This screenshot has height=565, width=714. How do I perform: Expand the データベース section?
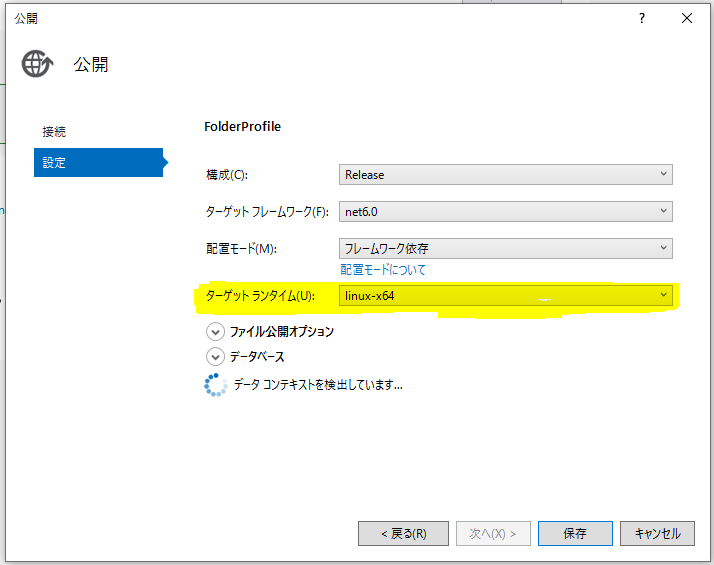point(215,357)
